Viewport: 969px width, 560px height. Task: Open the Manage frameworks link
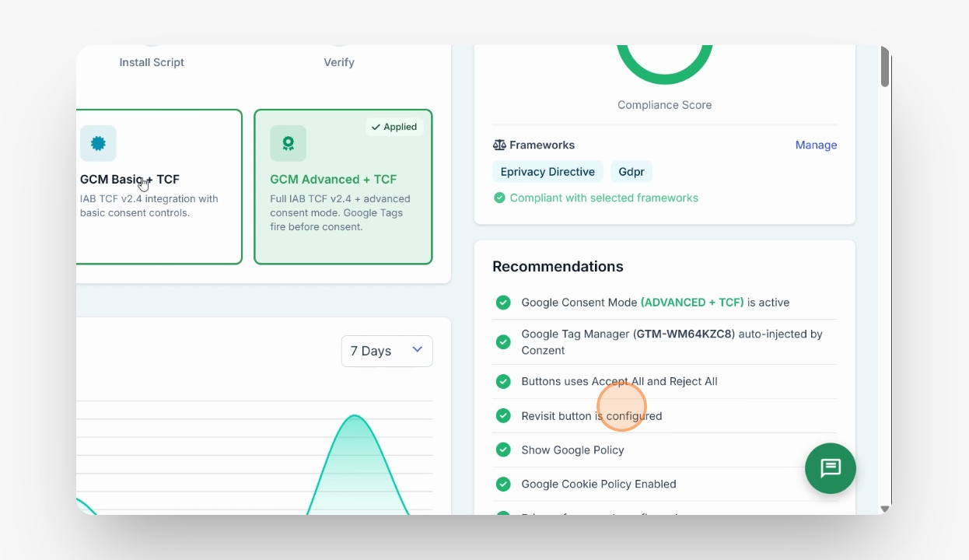pyautogui.click(x=816, y=145)
